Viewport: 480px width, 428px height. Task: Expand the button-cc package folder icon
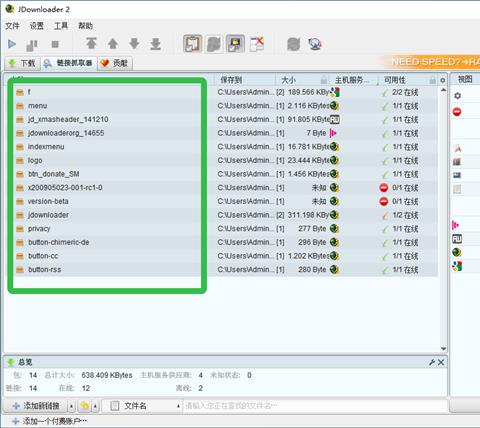tap(20, 256)
